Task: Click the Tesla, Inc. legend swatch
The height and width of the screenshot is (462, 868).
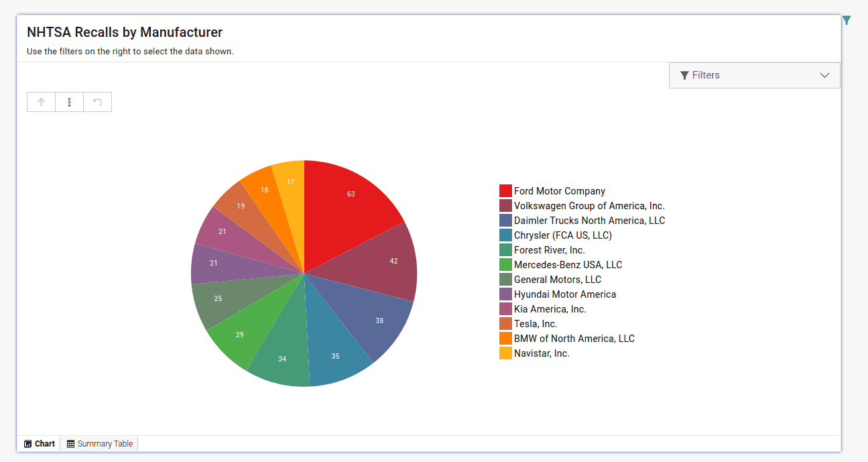Action: point(505,324)
